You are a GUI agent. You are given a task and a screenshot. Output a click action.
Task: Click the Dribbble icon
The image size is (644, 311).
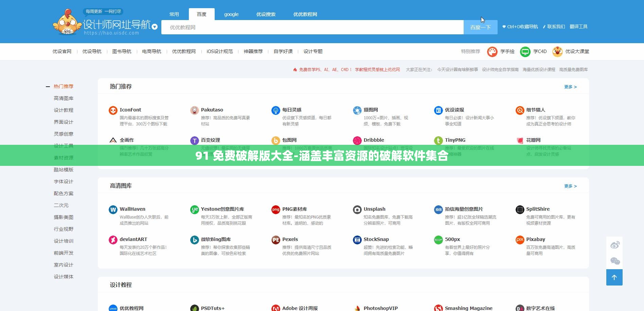click(357, 140)
